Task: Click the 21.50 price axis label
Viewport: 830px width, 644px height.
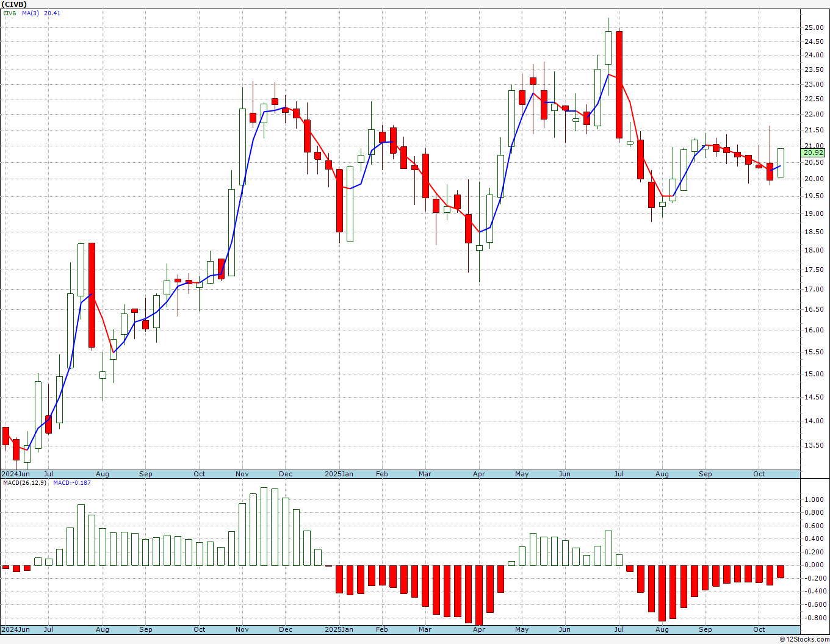Action: [814, 130]
